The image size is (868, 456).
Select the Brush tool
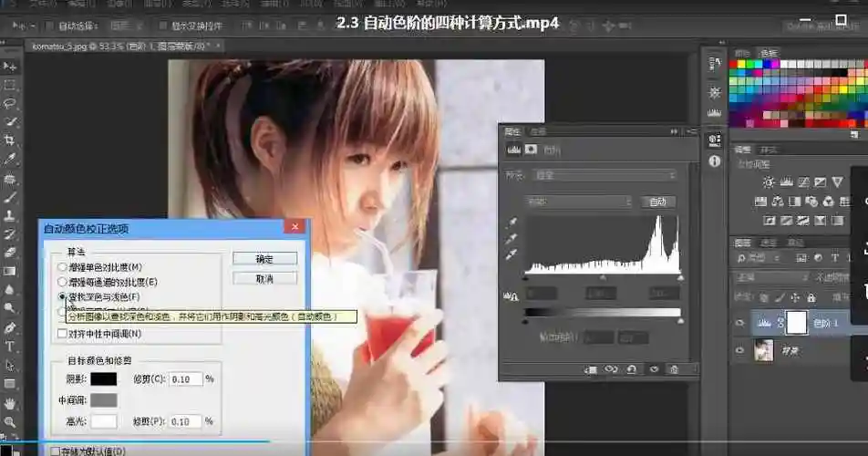pos(9,197)
